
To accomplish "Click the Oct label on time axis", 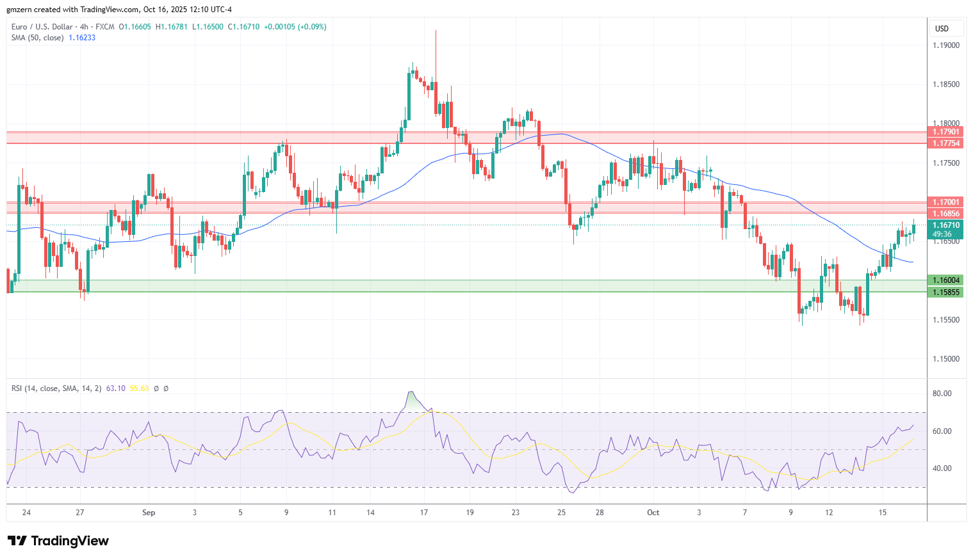I will pos(653,513).
